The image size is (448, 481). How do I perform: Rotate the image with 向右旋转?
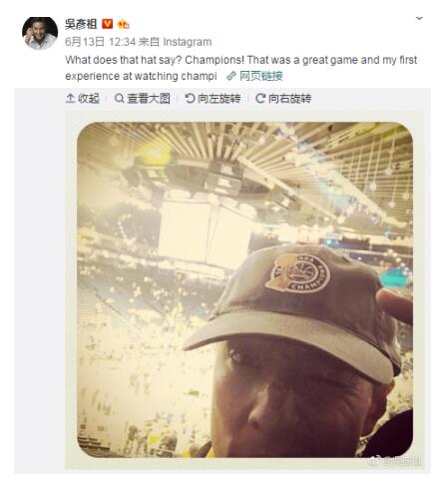tap(289, 99)
